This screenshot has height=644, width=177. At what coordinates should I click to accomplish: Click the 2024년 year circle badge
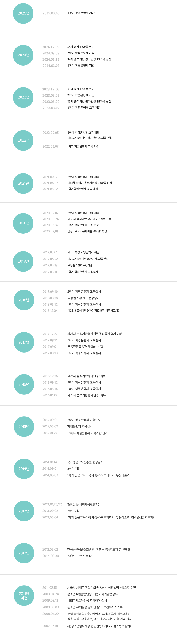(x=23, y=55)
